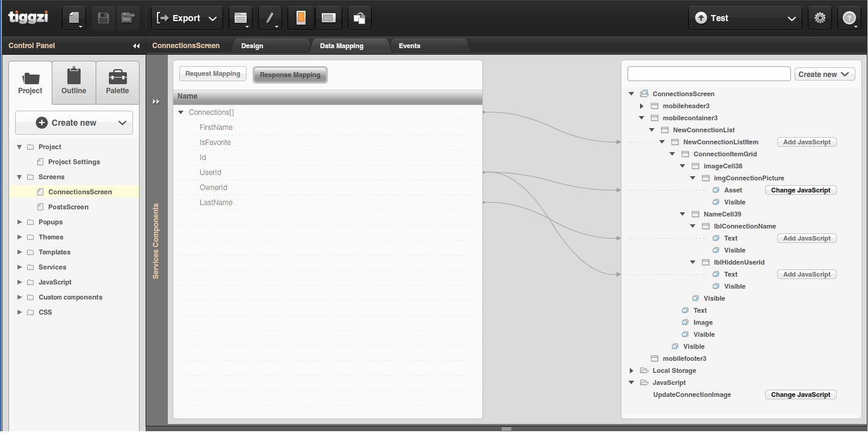Click the portrait phone orientation icon
The image size is (868, 433).
[x=301, y=18]
